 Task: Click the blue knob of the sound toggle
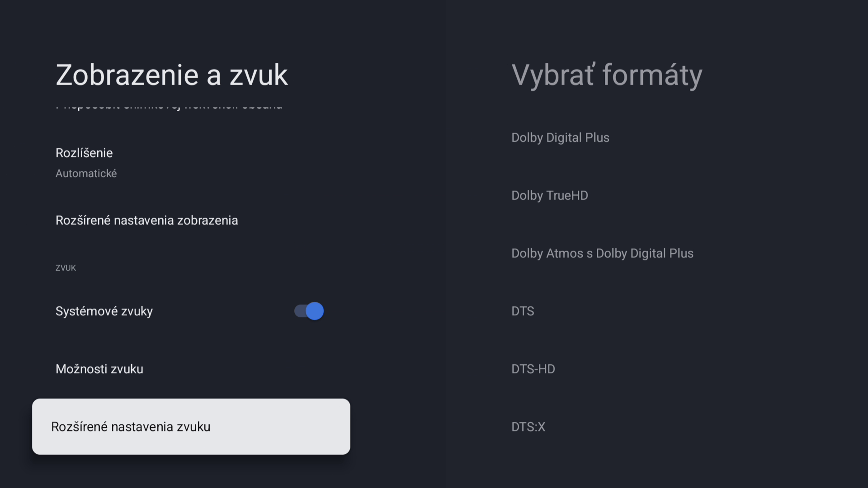315,311
